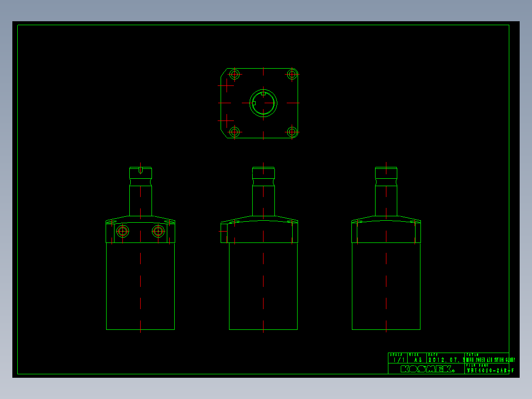Click the FILE NAME label
Image resolution: width=532 pixels, height=399 pixels.
477,365
